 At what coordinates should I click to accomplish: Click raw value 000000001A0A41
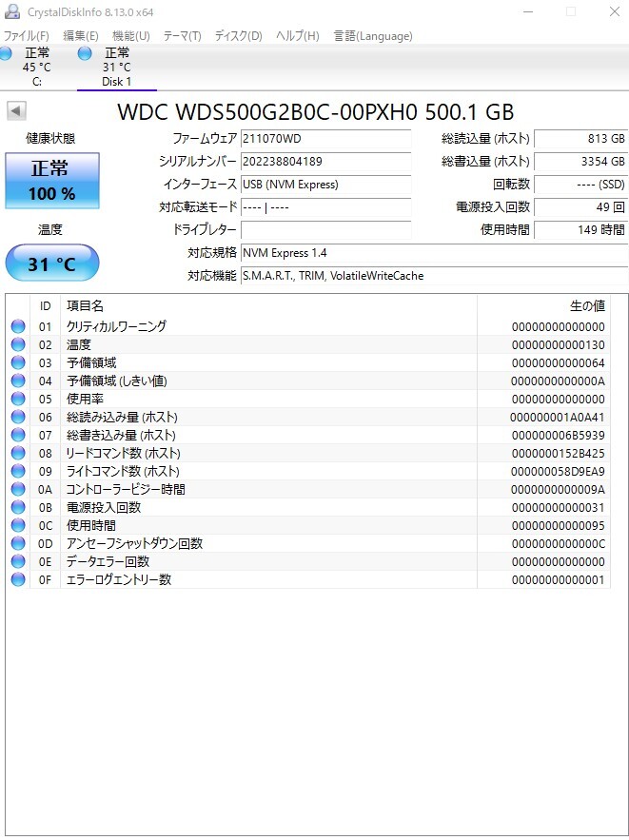click(558, 418)
